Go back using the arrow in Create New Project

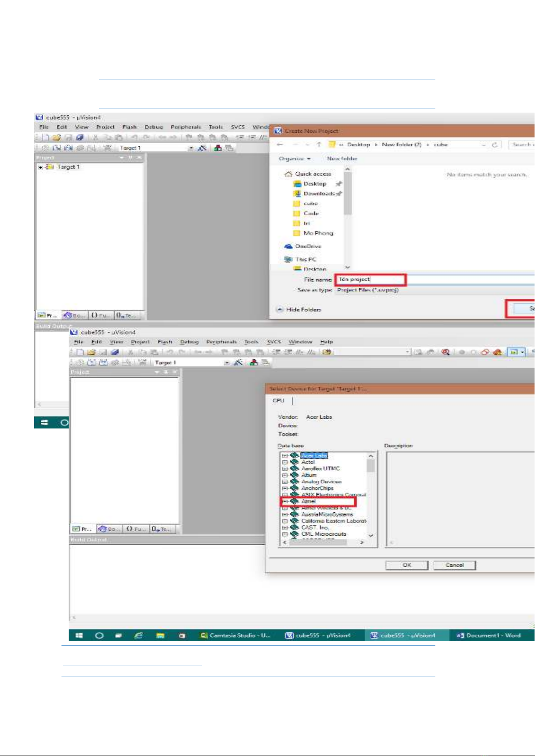280,144
